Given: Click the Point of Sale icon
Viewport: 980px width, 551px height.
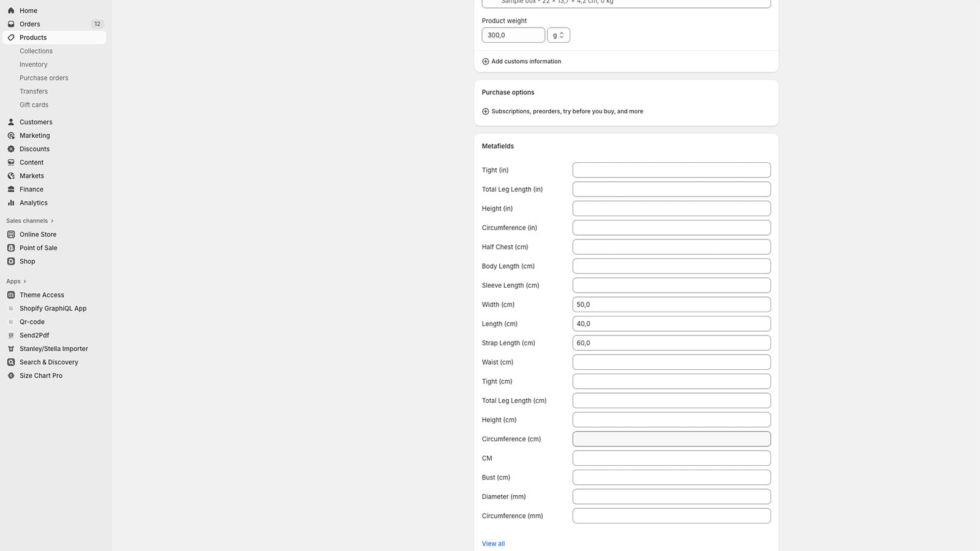Looking at the screenshot, I should 11,248.
